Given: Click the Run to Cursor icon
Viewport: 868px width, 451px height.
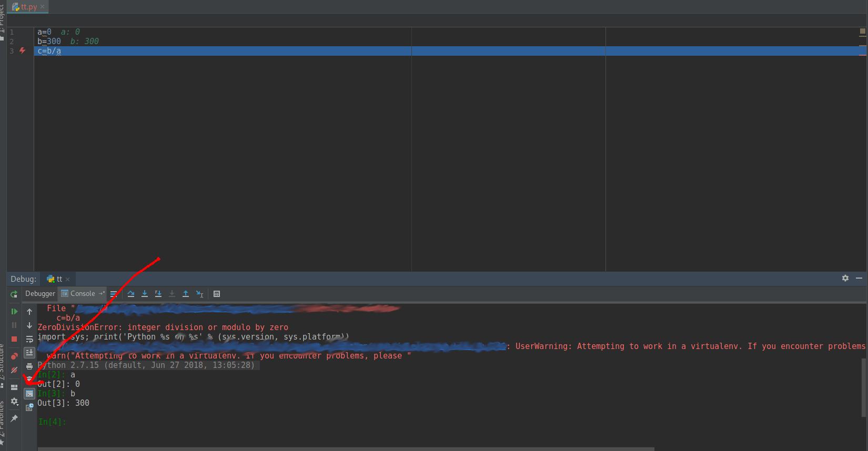Looking at the screenshot, I should (x=199, y=294).
